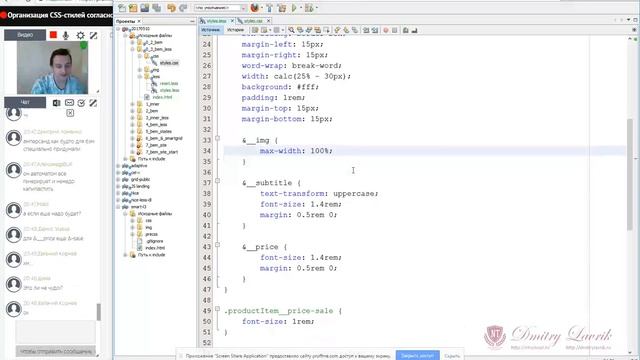Select the 5_bem_states folder
Screen dimensions: 640x360
click(x=158, y=131)
